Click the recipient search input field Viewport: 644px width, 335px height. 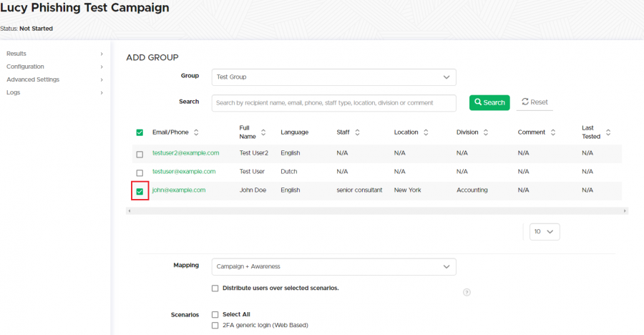pyautogui.click(x=333, y=103)
